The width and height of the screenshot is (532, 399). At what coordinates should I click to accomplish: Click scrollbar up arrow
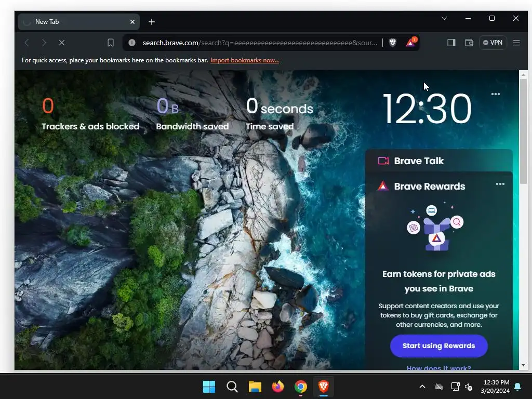[x=523, y=74]
